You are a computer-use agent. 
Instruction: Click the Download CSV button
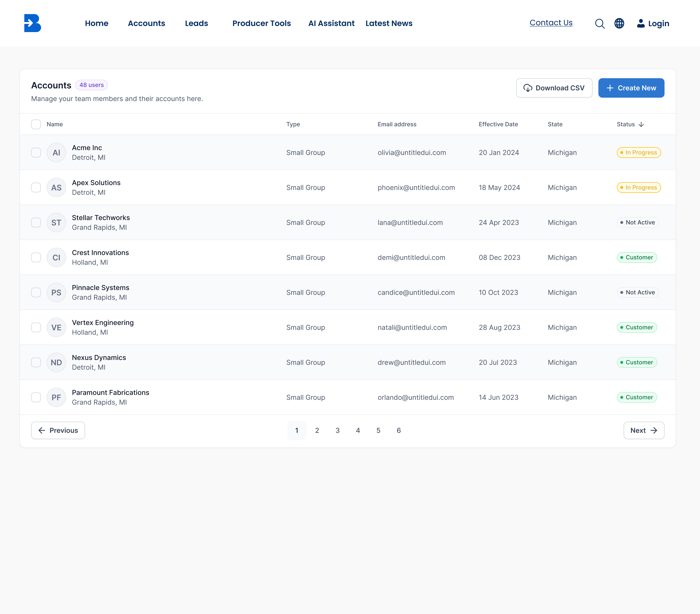coord(554,88)
